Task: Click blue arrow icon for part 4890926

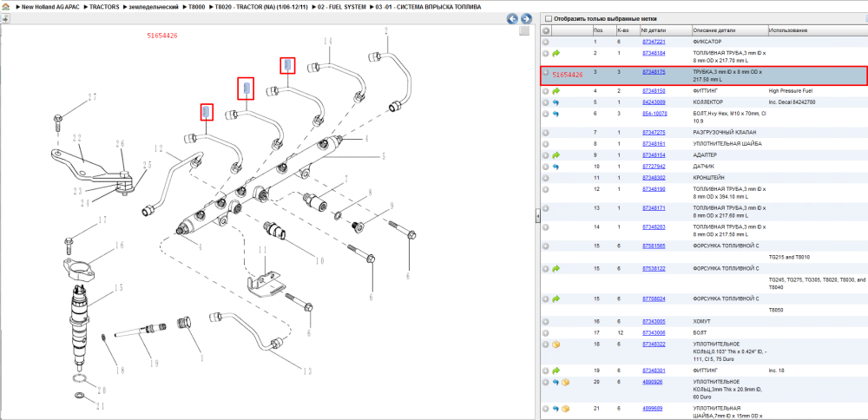Action: coord(556,382)
